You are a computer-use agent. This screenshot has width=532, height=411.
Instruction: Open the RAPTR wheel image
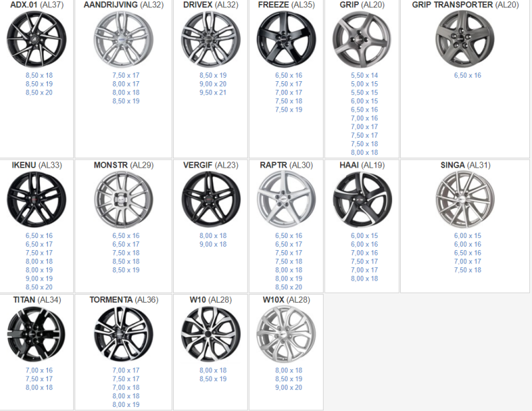(286, 200)
